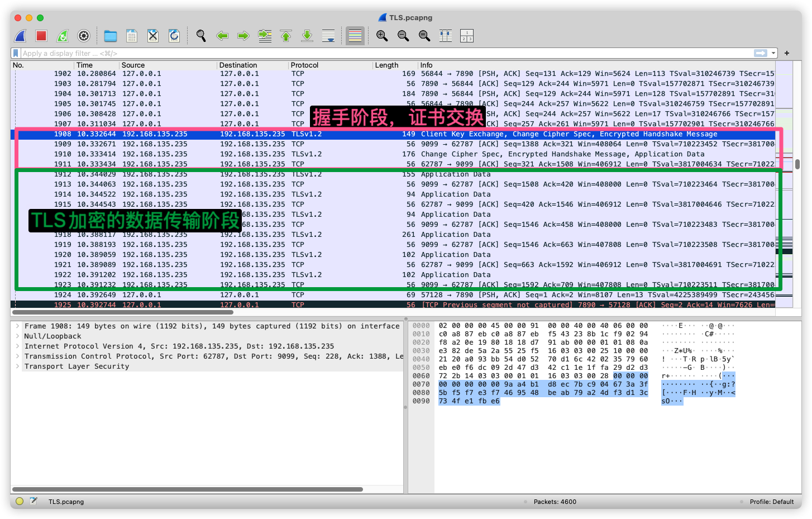812x519 pixels.
Task: Start capturing packets with the shark fin icon
Action: tap(21, 36)
